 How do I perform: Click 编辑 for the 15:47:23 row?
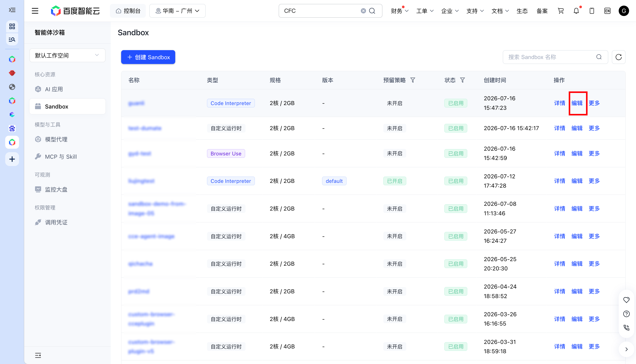tap(577, 103)
